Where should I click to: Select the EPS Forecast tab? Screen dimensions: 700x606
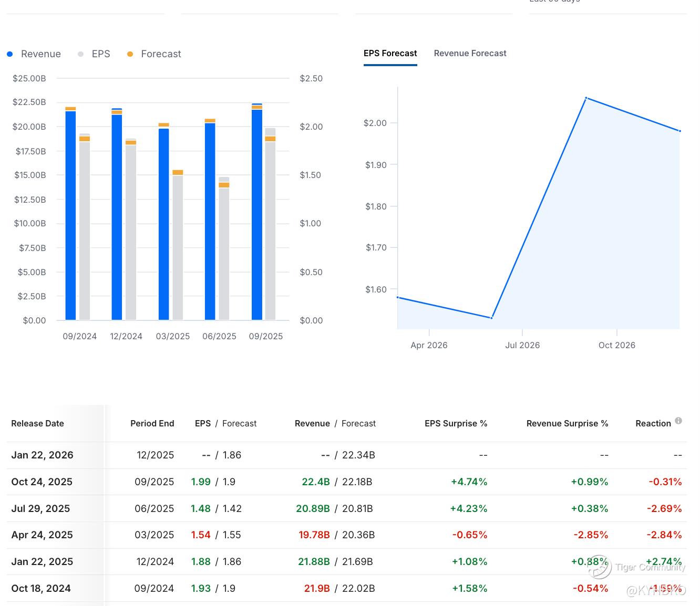[x=390, y=54]
